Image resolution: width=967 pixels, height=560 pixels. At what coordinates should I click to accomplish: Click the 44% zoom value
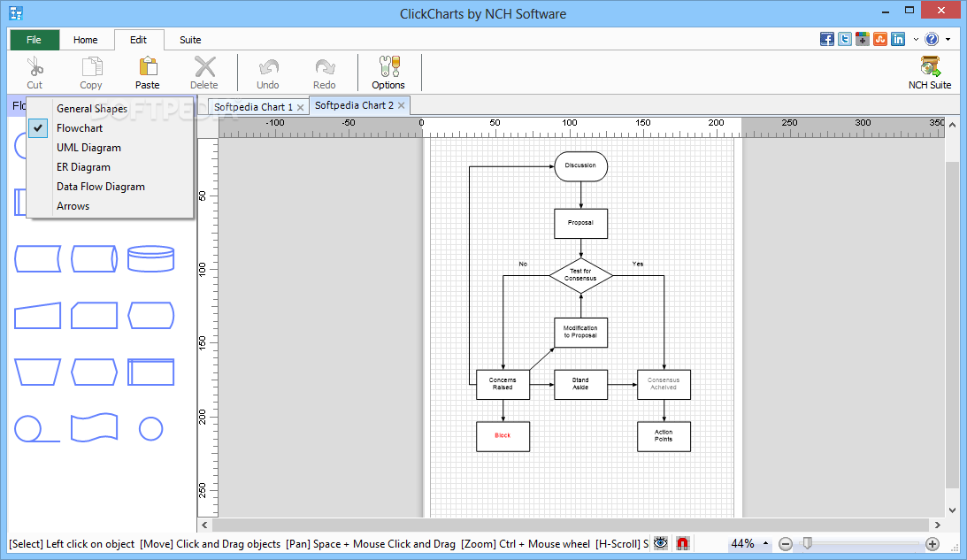coord(742,543)
